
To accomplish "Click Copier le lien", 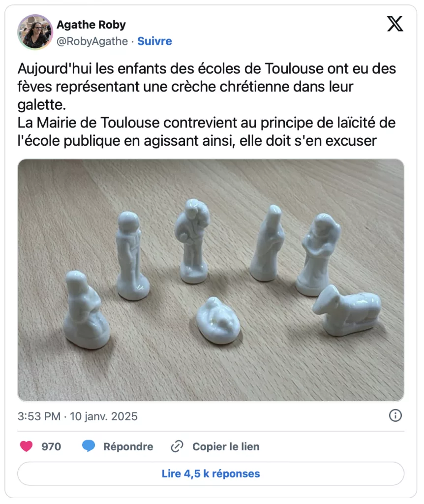I will click(226, 447).
